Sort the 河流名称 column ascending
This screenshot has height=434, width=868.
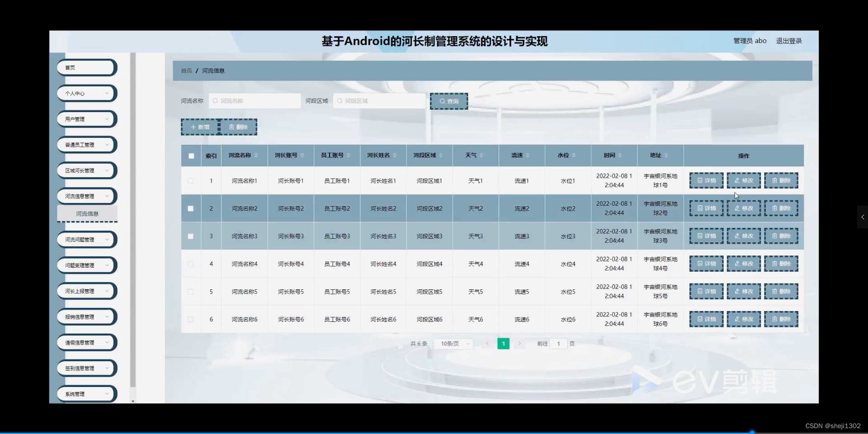[257, 153]
